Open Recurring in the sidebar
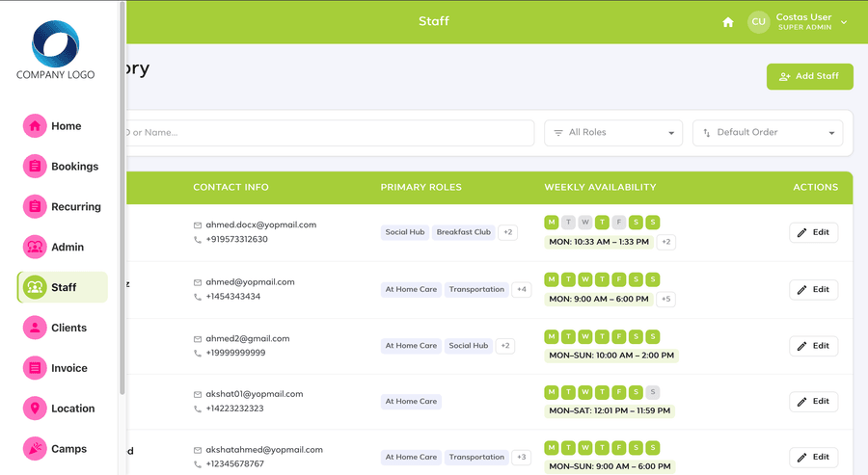Screen dimensions: 868x475 click(62, 207)
